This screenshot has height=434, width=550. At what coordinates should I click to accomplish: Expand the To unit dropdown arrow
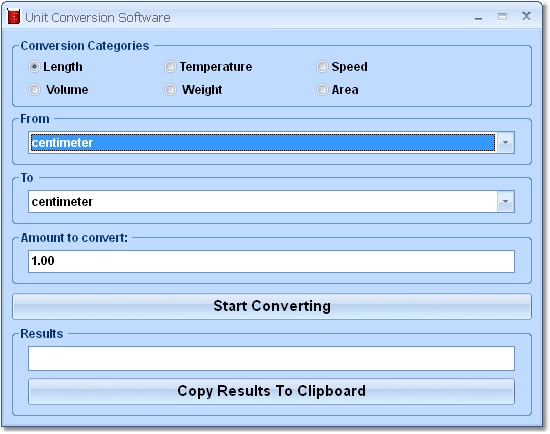pyautogui.click(x=505, y=202)
